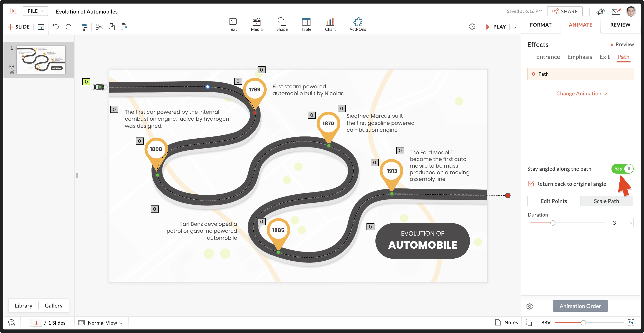This screenshot has height=333, width=644.
Task: Insert a Shape from toolbar
Action: point(282,24)
